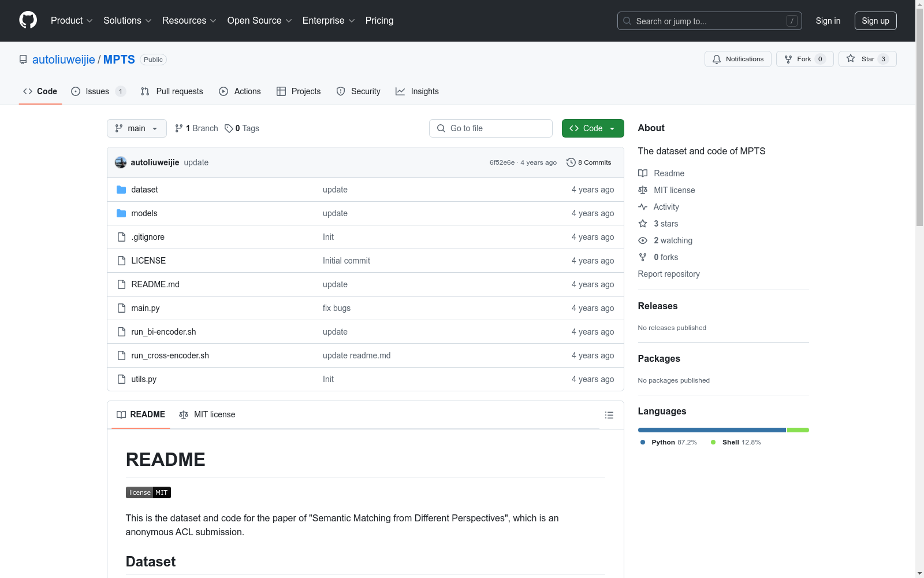The image size is (924, 578).
Task: Expand the Enterprise menu
Action: coord(329,20)
